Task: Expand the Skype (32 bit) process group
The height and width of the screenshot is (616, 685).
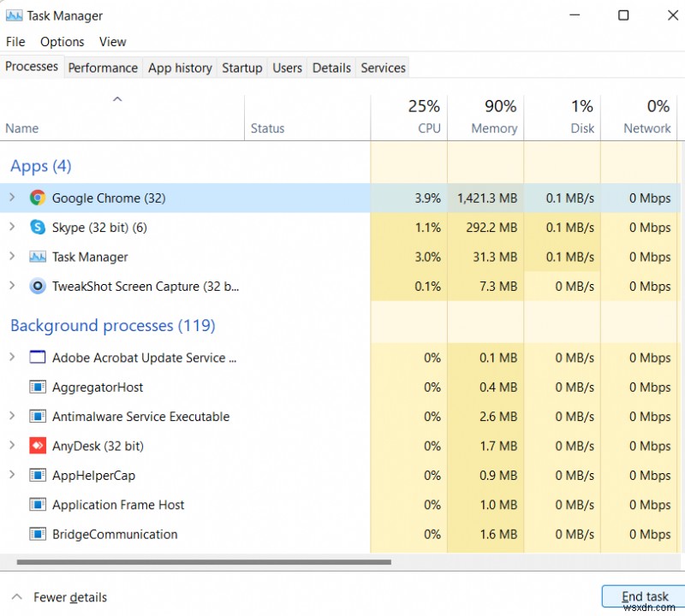Action: point(12,227)
